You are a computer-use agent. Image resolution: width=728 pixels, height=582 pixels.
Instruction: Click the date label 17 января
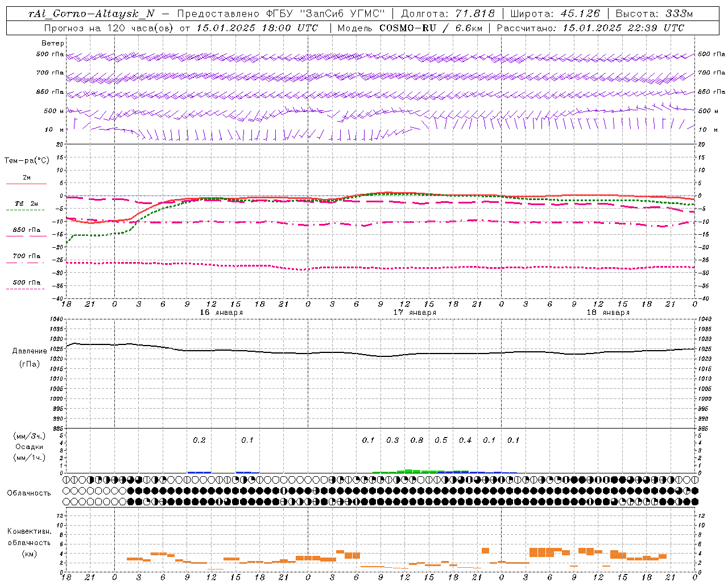click(x=415, y=313)
